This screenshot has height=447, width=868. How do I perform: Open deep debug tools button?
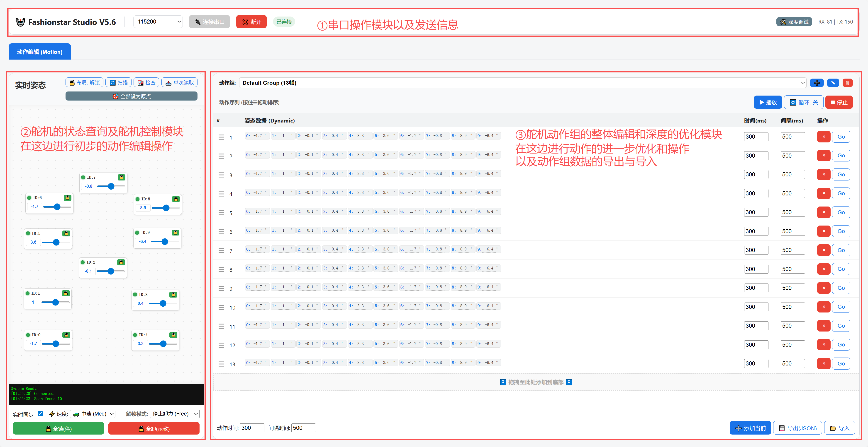pos(794,22)
